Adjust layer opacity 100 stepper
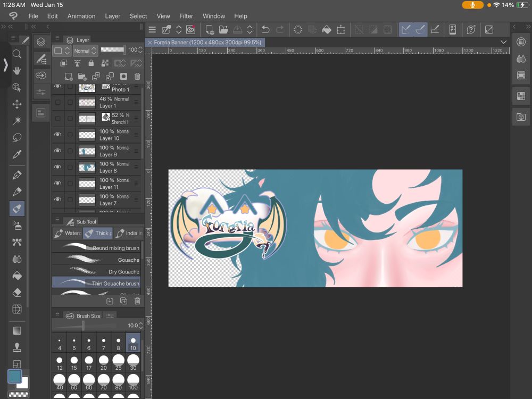Image resolution: width=532 pixels, height=399 pixels. pos(140,50)
